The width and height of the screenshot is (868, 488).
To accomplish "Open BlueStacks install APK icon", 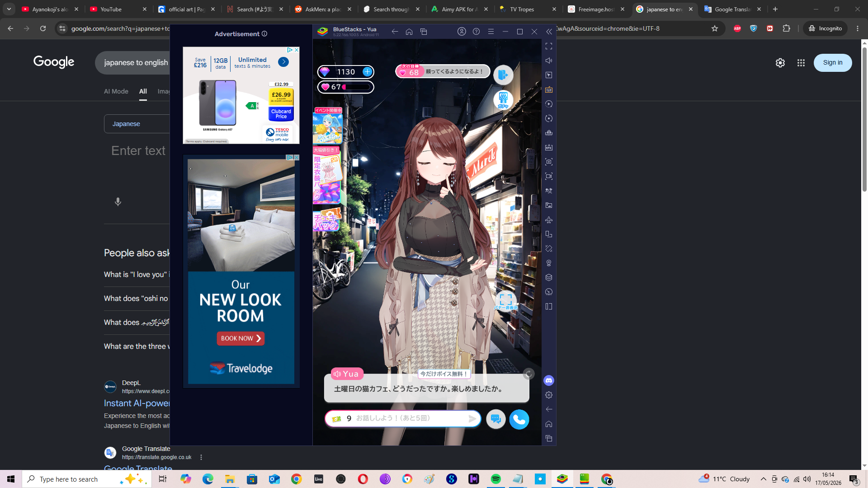I will click(549, 147).
